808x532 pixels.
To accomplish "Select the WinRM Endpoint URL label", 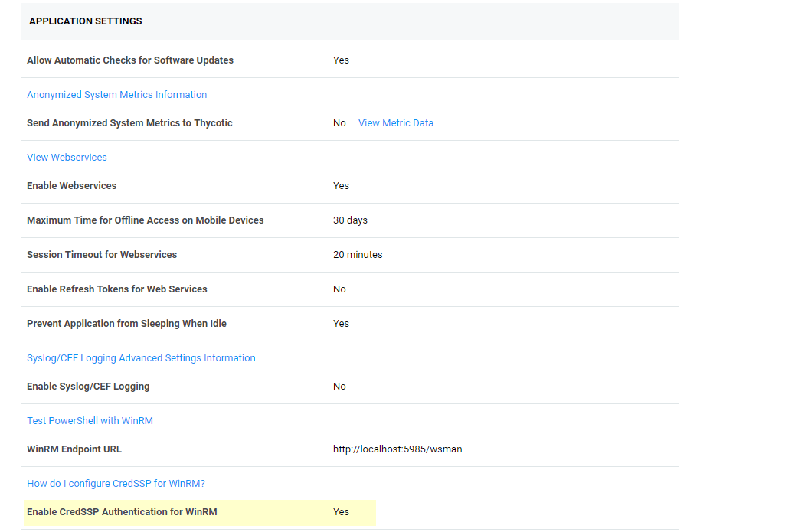I will pos(74,449).
